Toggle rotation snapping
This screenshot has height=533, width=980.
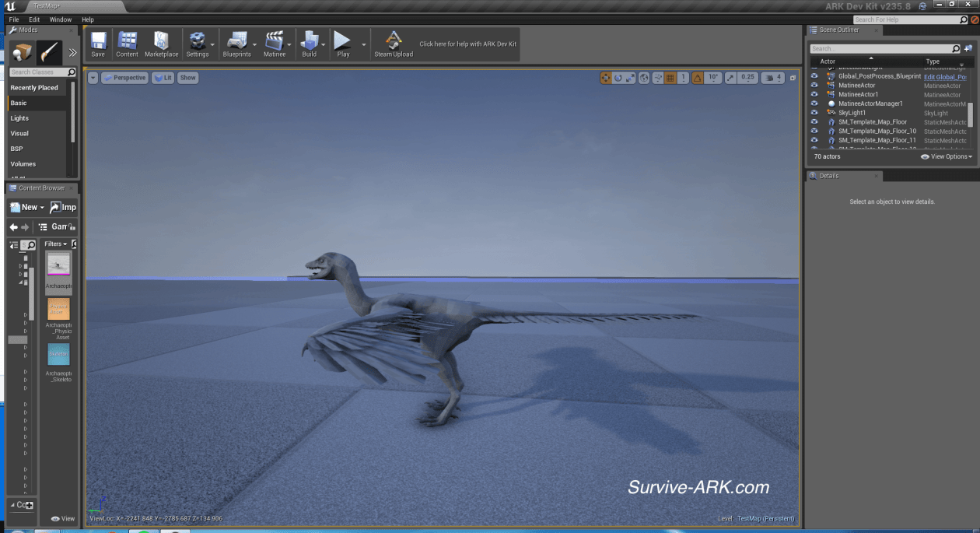coord(698,78)
